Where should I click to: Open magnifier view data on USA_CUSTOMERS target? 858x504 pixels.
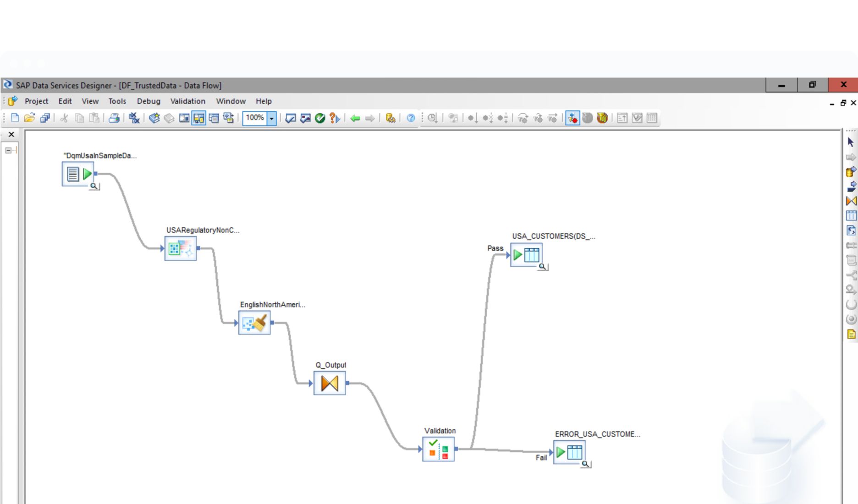coord(542,267)
